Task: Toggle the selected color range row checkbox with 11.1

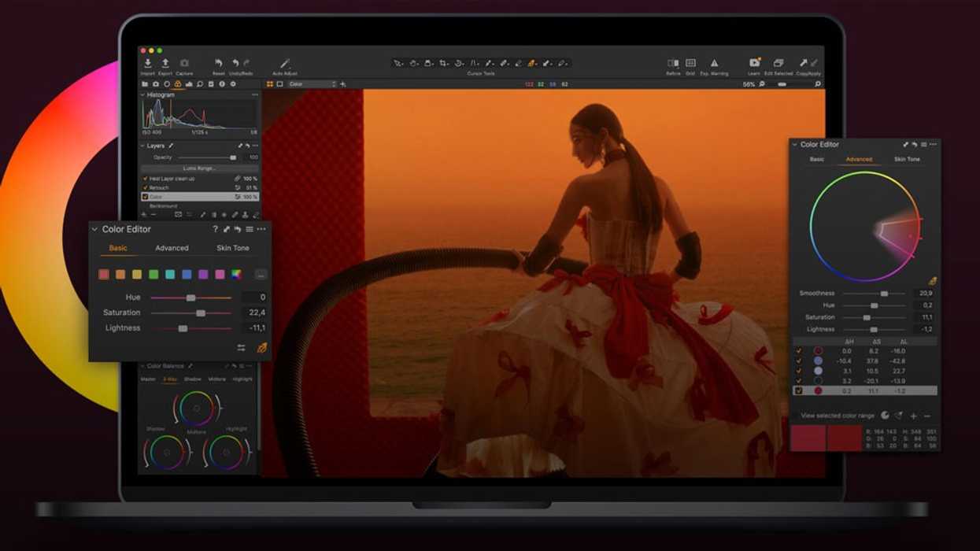Action: [x=799, y=390]
